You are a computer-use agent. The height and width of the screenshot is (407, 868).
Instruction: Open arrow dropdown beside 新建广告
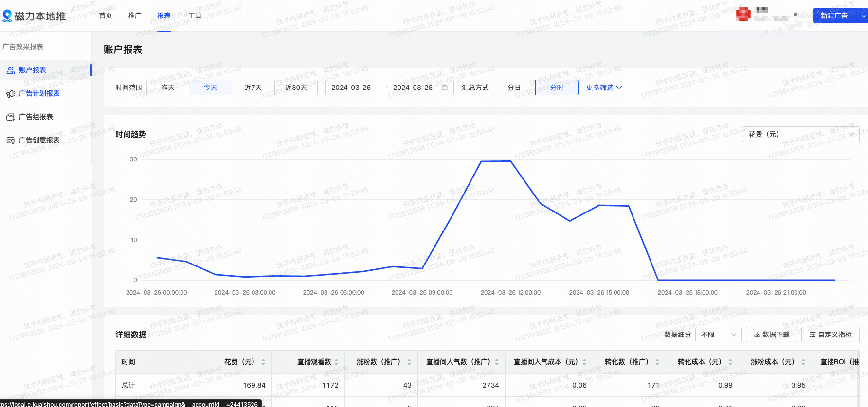point(863,16)
